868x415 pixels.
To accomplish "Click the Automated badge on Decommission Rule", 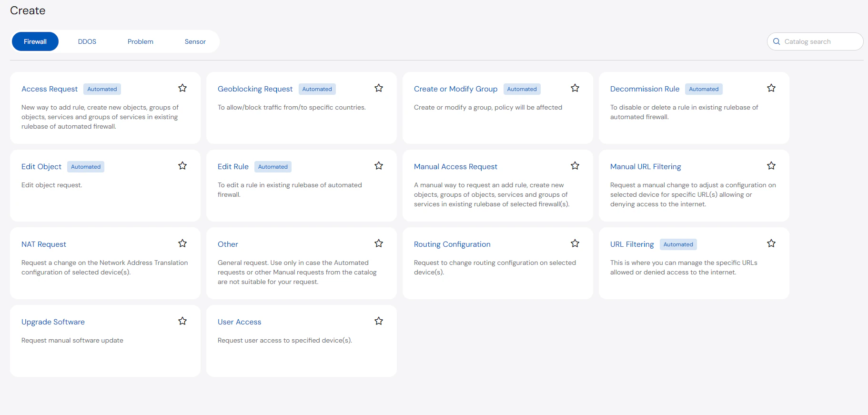I will (x=704, y=89).
